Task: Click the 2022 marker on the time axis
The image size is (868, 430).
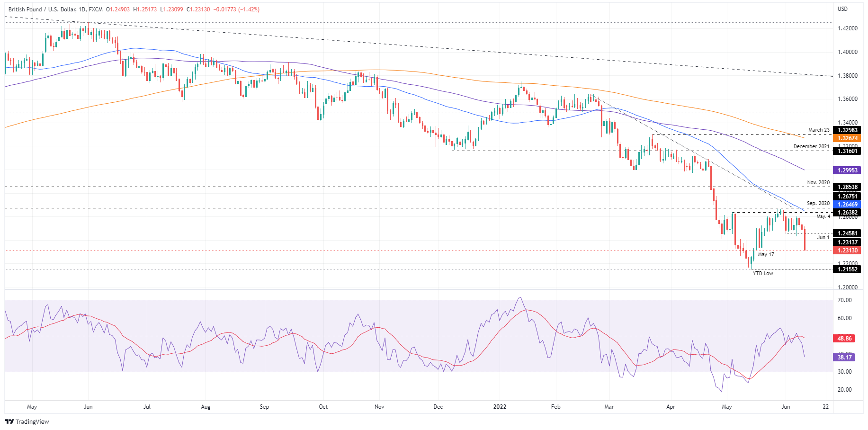Action: coord(500,407)
